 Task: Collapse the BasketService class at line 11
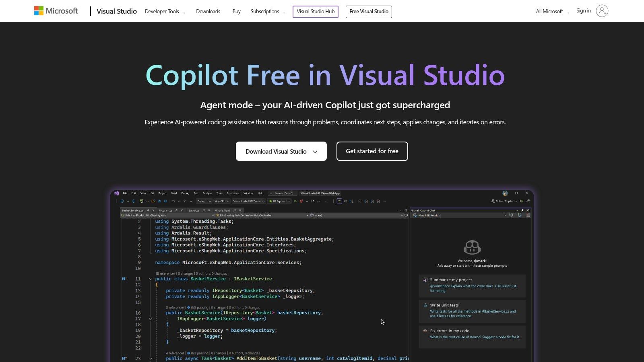[x=151, y=279]
